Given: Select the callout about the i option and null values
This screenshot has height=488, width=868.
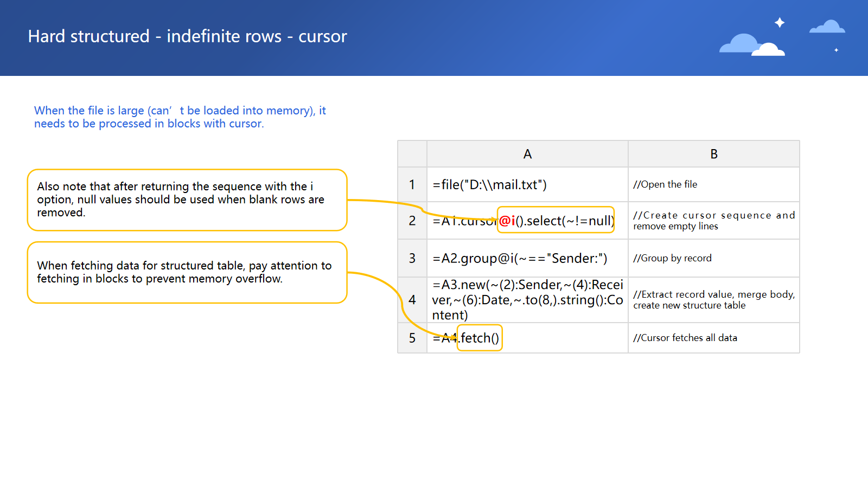Looking at the screenshot, I should (187, 200).
